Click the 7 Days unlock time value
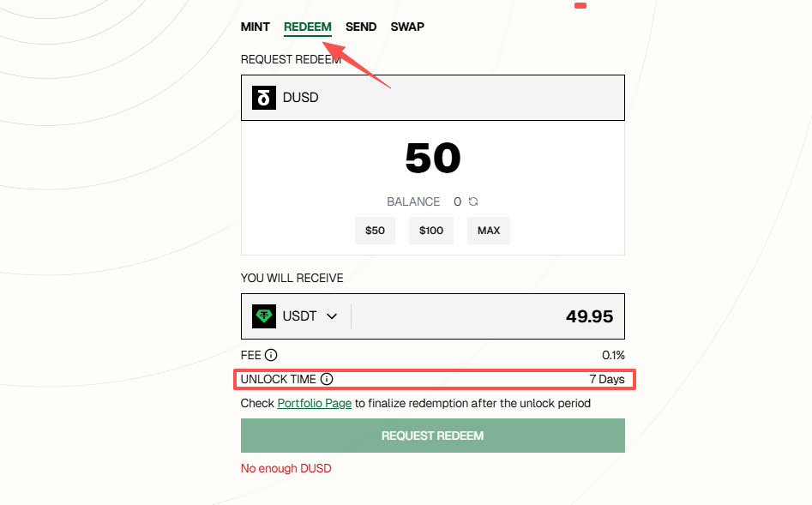Image resolution: width=812 pixels, height=505 pixels. pos(606,379)
